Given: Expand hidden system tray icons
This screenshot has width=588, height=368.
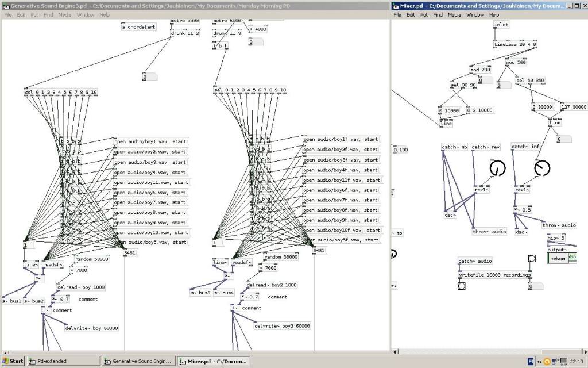Looking at the screenshot, I should click(539, 361).
